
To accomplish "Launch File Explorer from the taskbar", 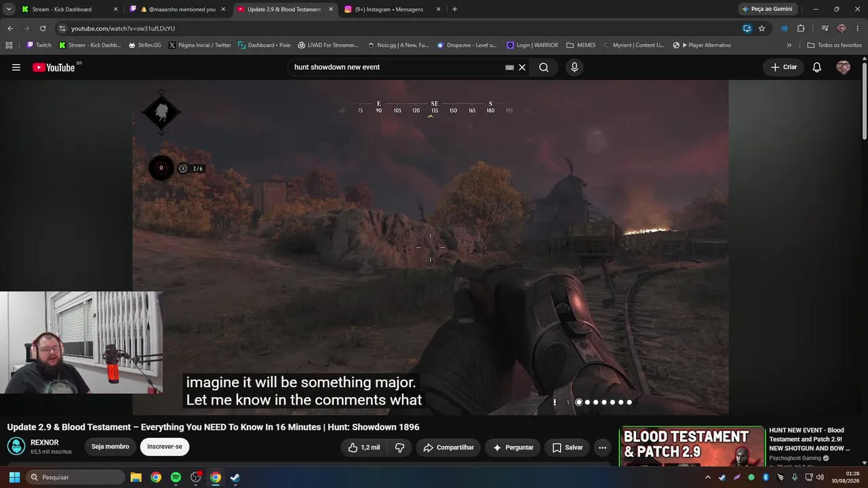I will 136,477.
